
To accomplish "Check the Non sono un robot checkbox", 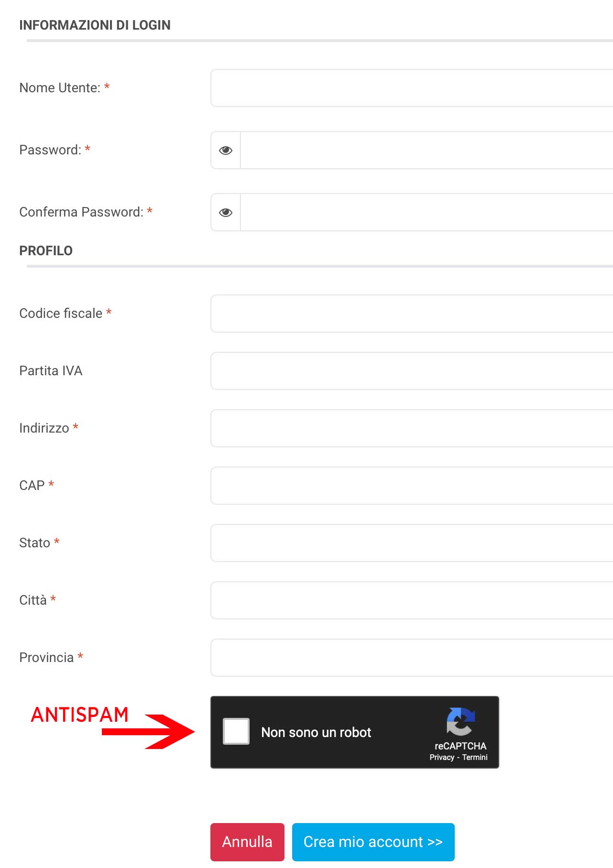I will coord(236,731).
